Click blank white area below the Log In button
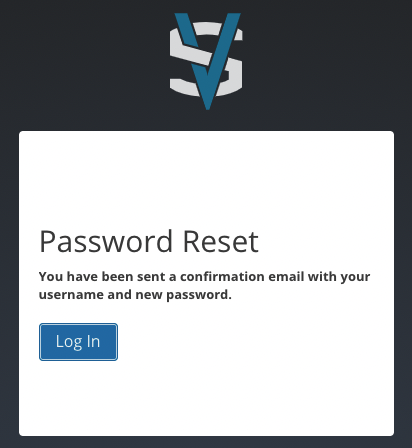The height and width of the screenshot is (448, 412). point(206,398)
